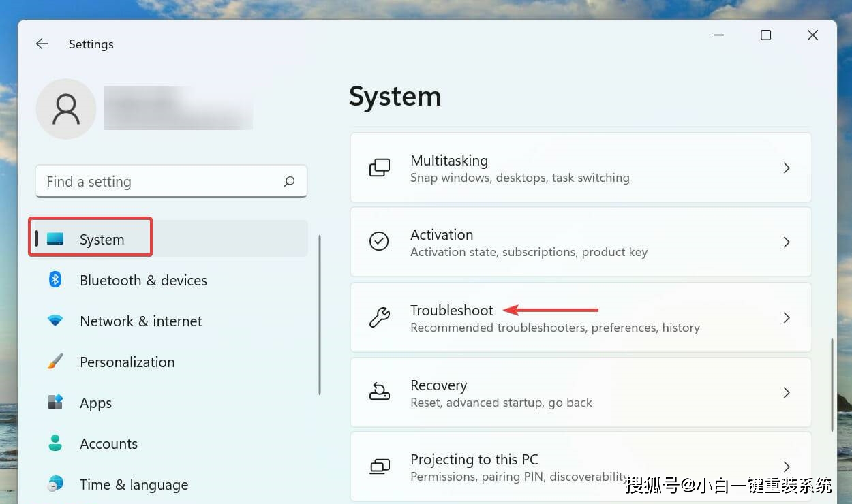Screen dimensions: 852x504
Task: Click the System monitor icon in sidebar
Action: (x=55, y=238)
